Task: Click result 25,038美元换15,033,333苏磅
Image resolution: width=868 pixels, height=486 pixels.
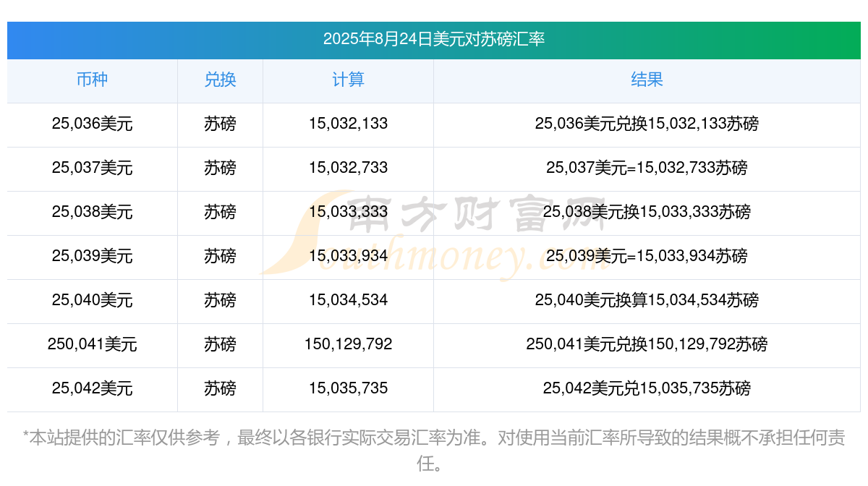Action: pos(647,212)
